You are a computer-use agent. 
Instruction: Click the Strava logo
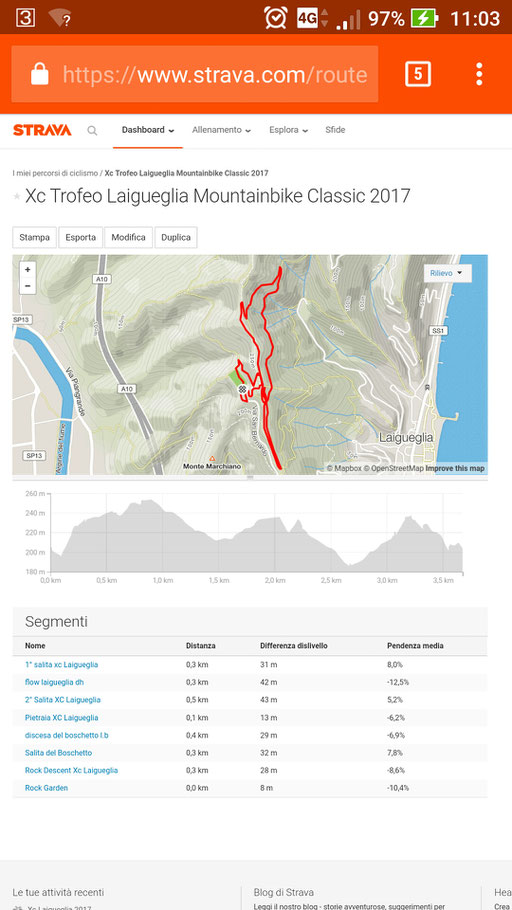pyautogui.click(x=42, y=130)
